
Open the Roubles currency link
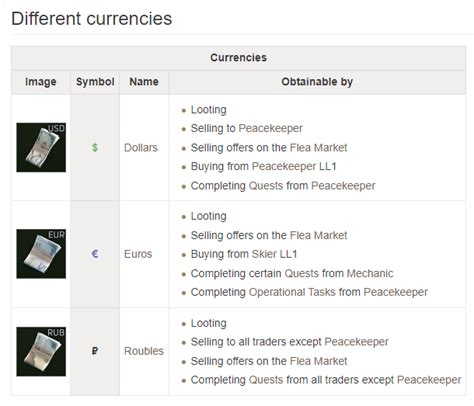pos(144,351)
